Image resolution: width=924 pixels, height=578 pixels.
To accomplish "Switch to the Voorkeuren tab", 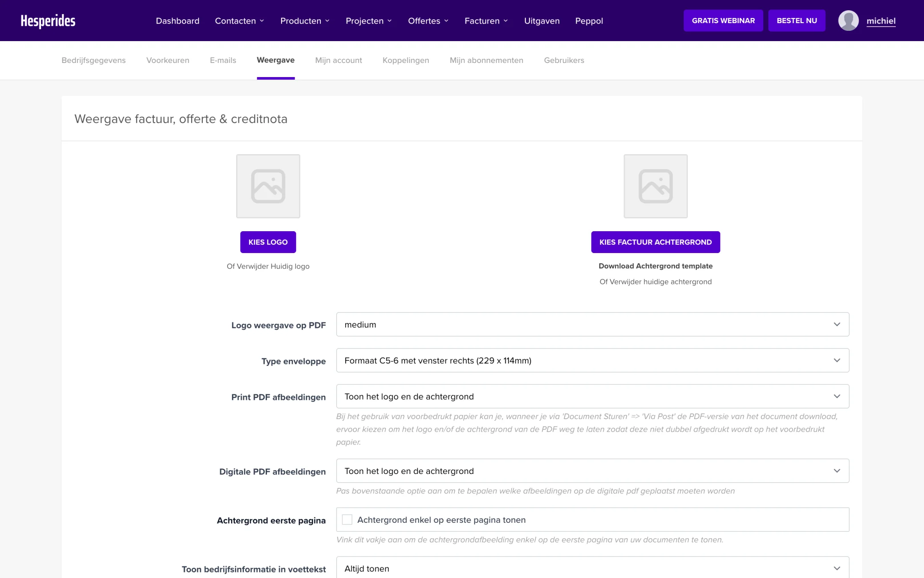I will (x=168, y=60).
